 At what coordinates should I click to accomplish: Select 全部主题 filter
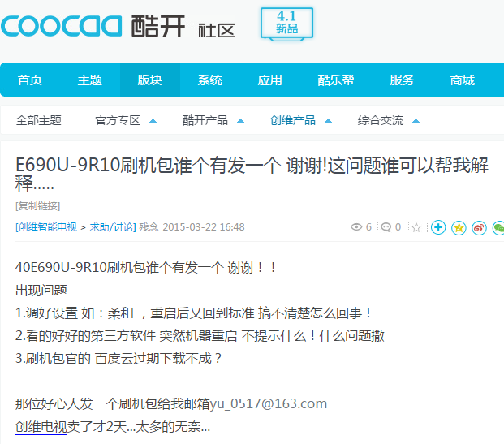coord(39,121)
